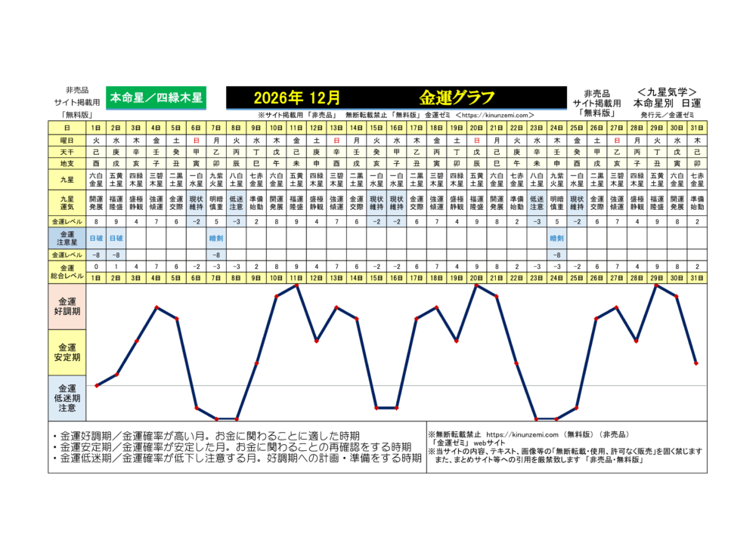Click the yellow 金運安定期 legend box

(x=67, y=353)
